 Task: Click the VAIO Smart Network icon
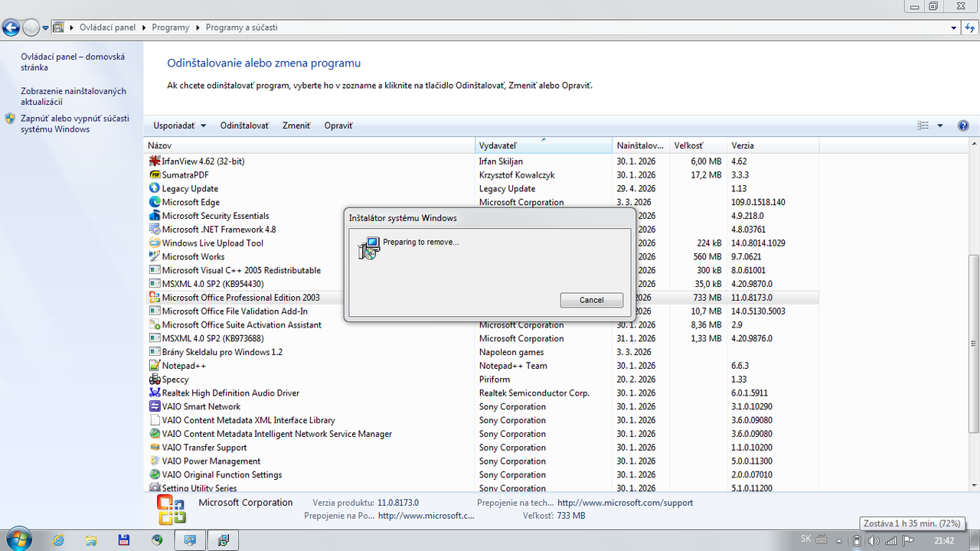tap(155, 407)
